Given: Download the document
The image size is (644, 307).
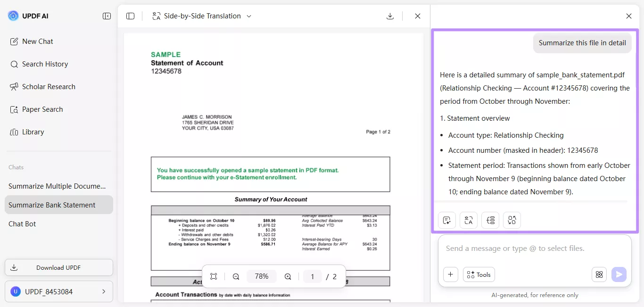Looking at the screenshot, I should [x=390, y=16].
